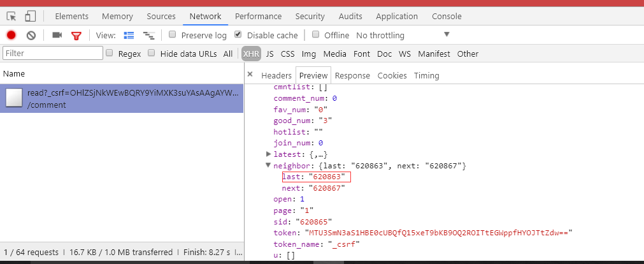644x264 pixels.
Task: Clear the network log icon
Action: [x=31, y=35]
